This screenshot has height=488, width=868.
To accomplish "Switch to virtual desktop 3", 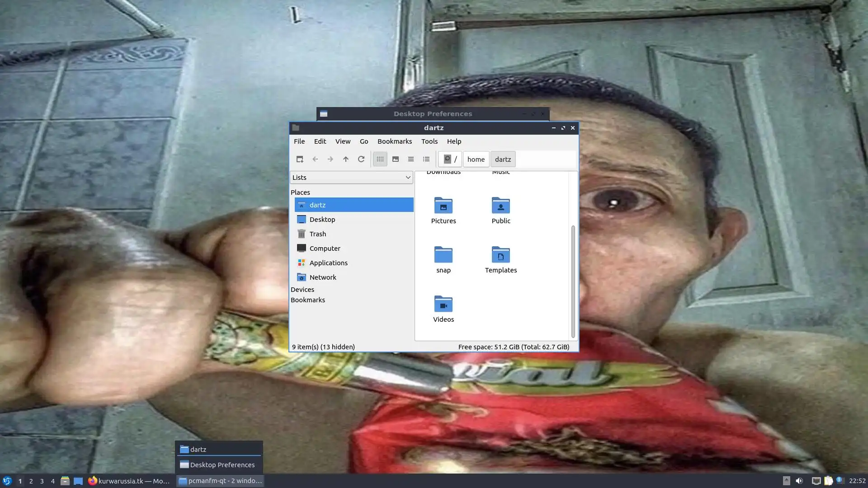I will [x=42, y=481].
